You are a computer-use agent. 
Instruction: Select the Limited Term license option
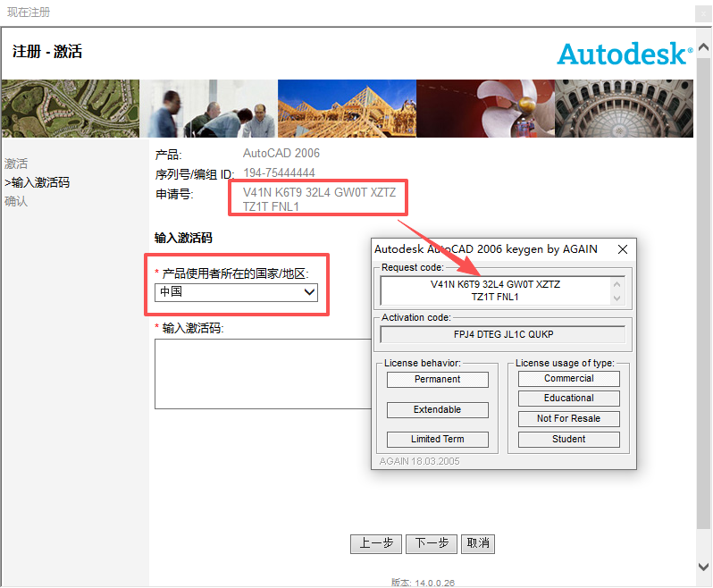click(437, 440)
